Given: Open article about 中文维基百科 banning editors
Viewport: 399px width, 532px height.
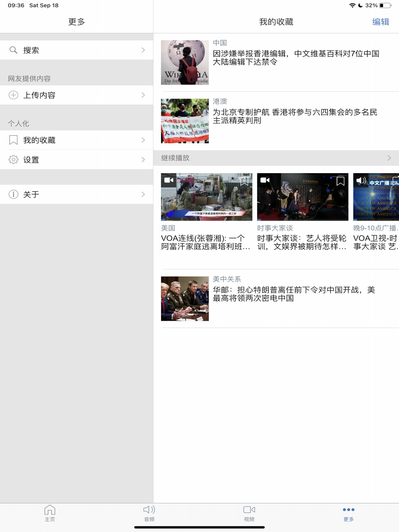Looking at the screenshot, I should [x=296, y=58].
